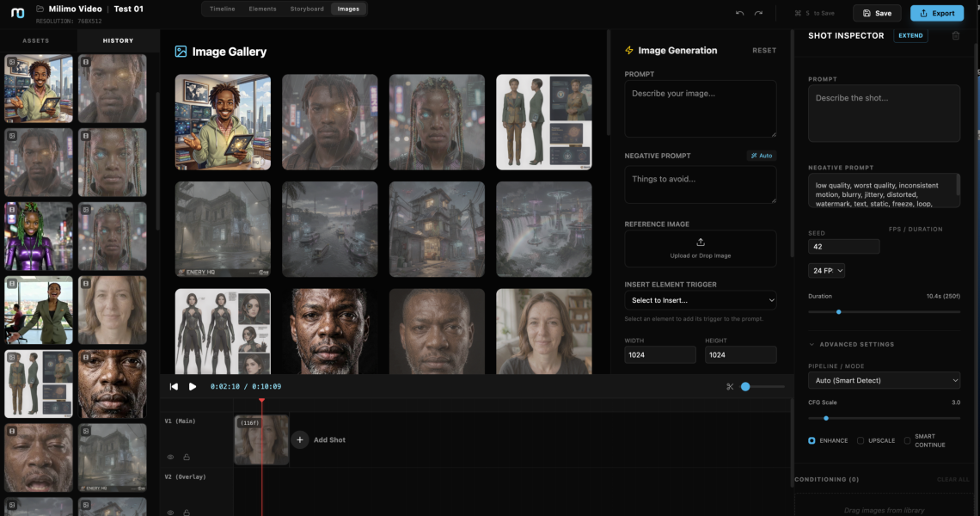Open the Select to Insert dropdown
This screenshot has height=516, width=980.
pos(700,300)
